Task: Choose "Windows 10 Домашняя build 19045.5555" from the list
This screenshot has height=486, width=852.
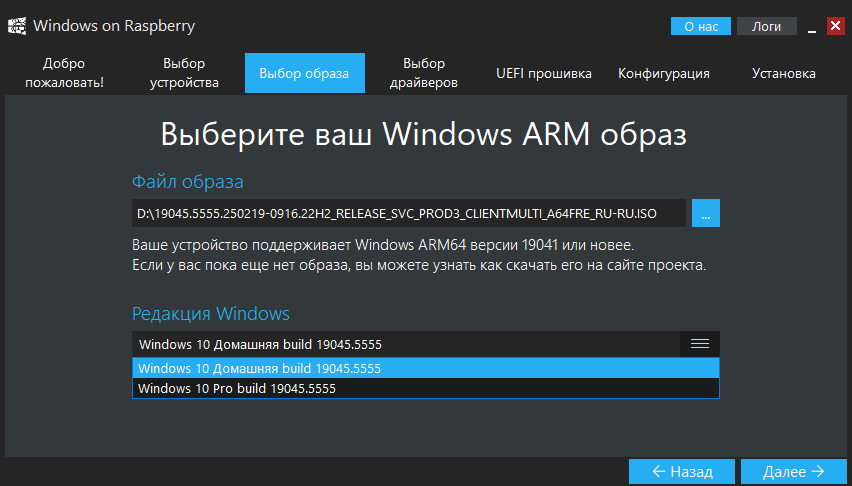Action: 425,368
